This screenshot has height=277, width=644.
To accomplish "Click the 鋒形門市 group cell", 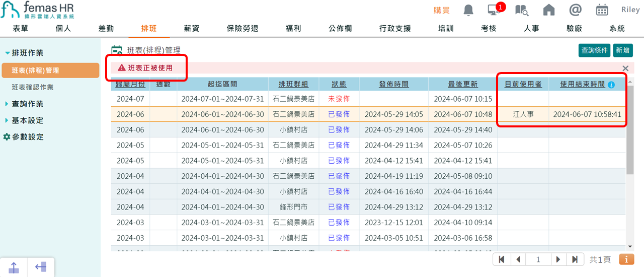I will click(294, 207).
